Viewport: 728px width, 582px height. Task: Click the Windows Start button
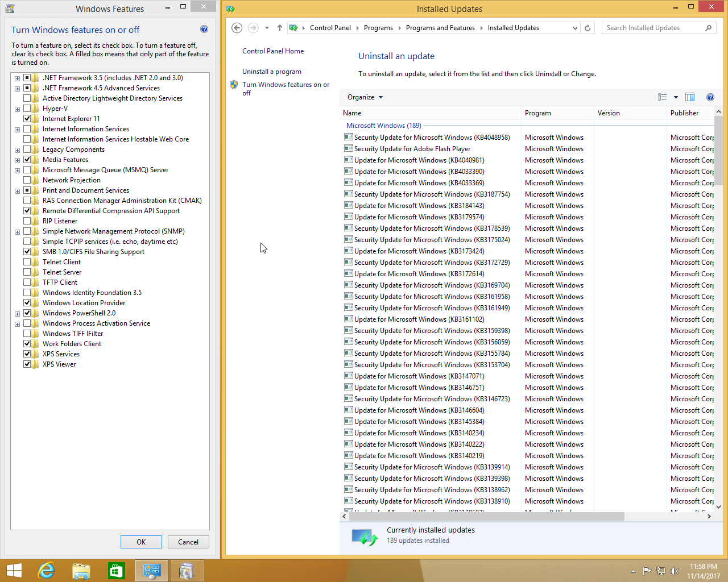click(x=14, y=571)
